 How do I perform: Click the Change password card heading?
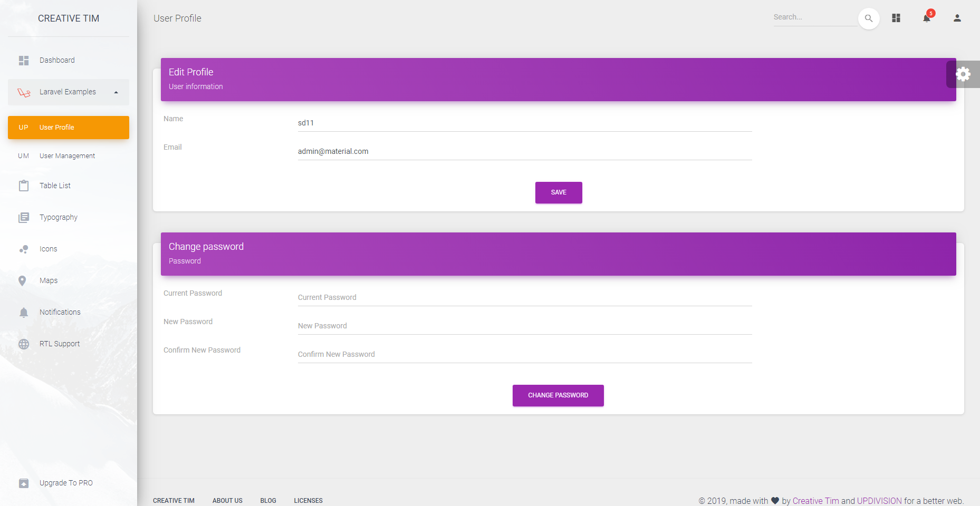coord(206,247)
